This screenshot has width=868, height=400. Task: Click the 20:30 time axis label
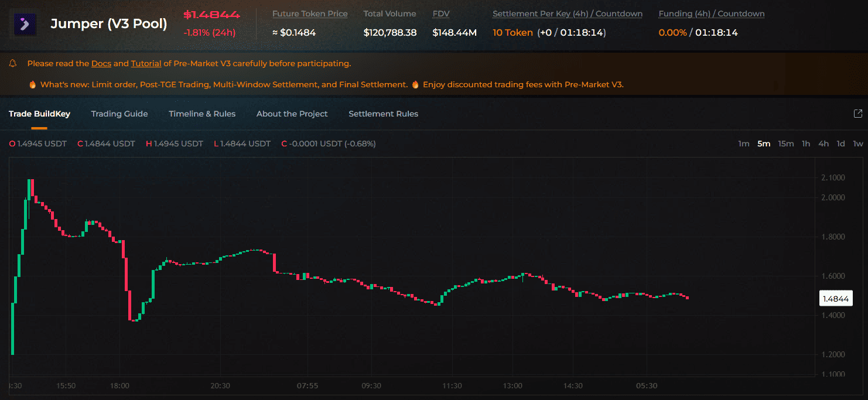click(220, 385)
